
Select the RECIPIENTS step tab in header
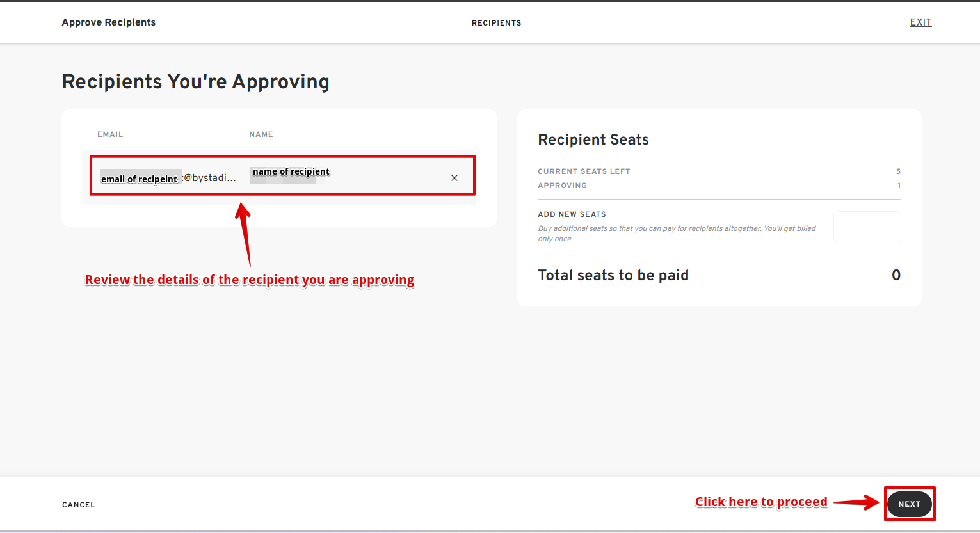pyautogui.click(x=496, y=23)
